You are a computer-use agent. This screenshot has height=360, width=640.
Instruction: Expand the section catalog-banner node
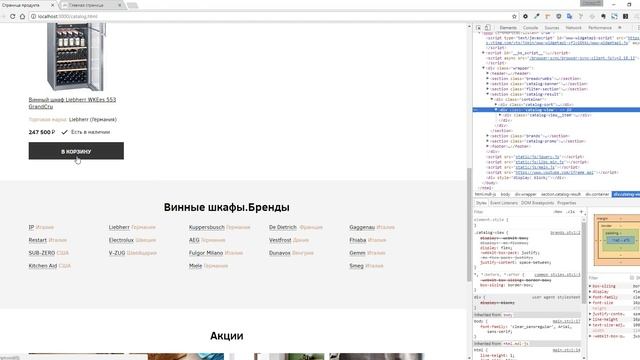point(488,84)
